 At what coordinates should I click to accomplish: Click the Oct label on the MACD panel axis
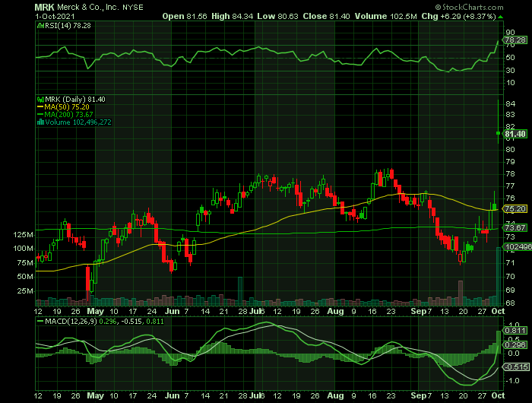pyautogui.click(x=498, y=395)
